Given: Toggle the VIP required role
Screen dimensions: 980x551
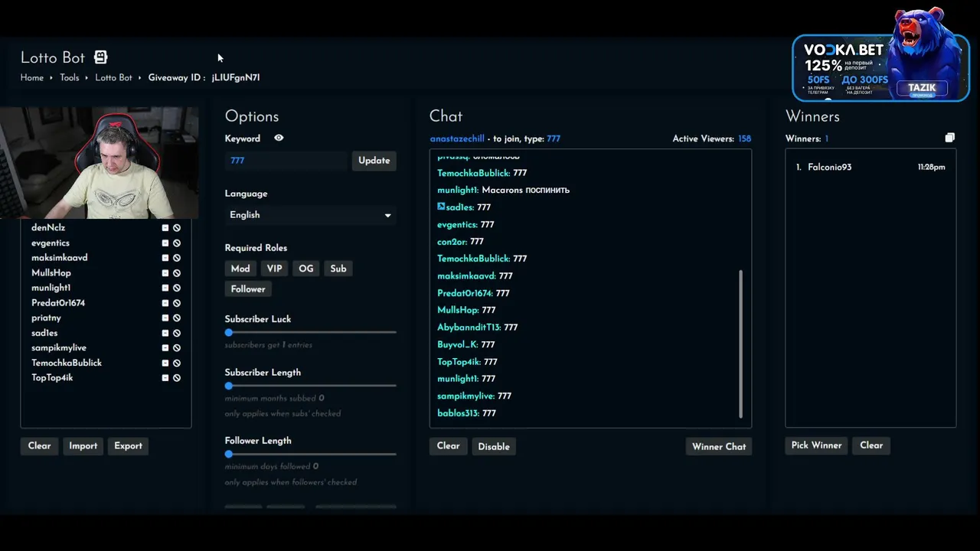Looking at the screenshot, I should [274, 269].
